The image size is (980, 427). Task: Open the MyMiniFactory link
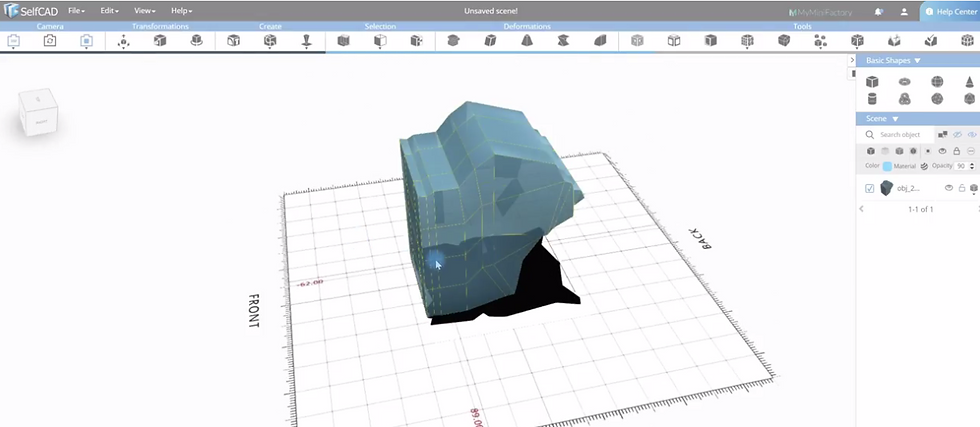tap(820, 13)
